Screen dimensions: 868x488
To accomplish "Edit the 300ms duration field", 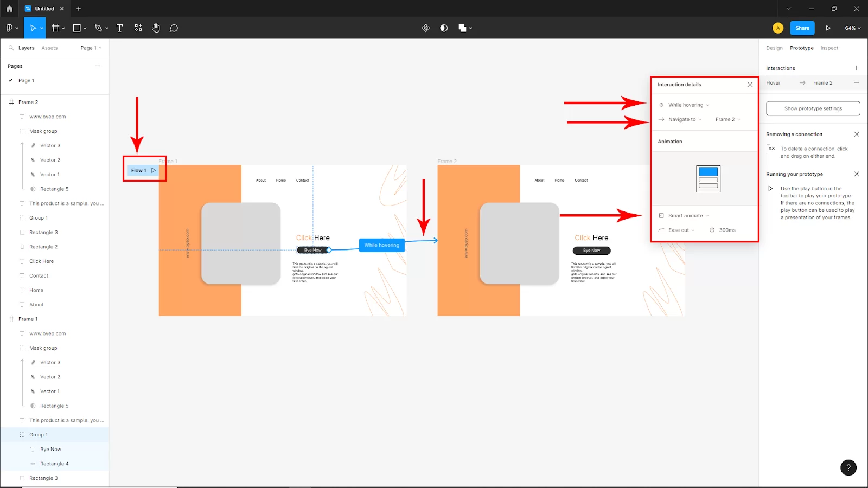I will click(x=727, y=230).
